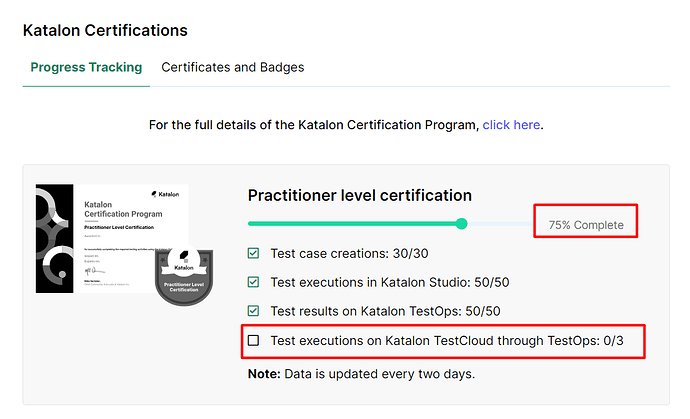Open the Certificates and Badges tab

tap(233, 68)
